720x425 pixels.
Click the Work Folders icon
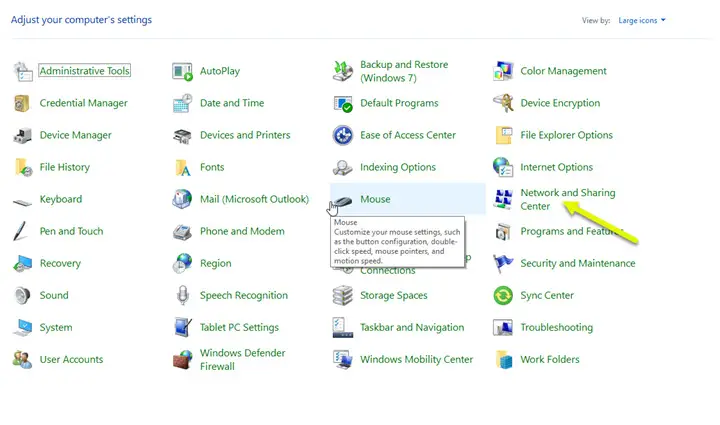[504, 360]
